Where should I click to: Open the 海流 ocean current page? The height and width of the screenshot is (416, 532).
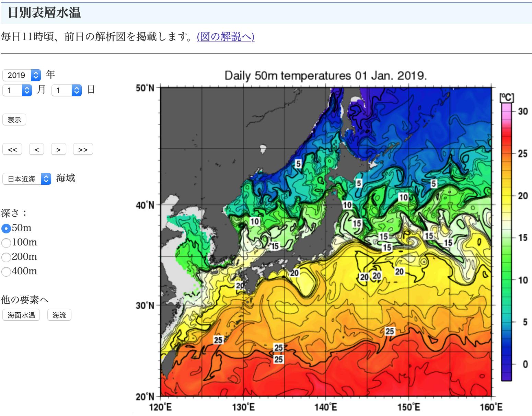pos(59,315)
